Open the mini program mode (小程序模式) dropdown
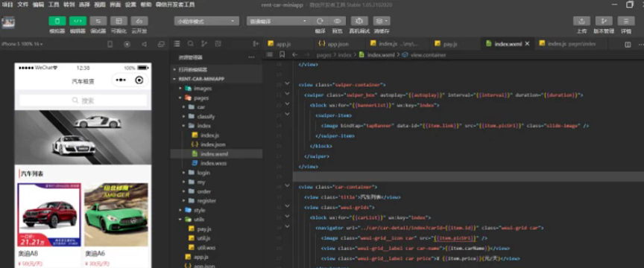 click(x=206, y=21)
